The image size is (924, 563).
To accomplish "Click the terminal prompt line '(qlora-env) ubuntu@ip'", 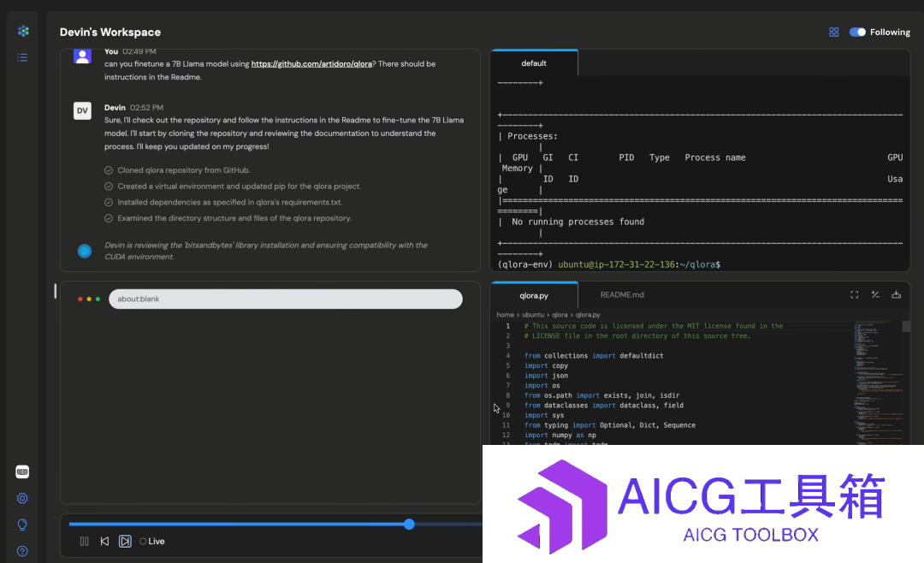I will pyautogui.click(x=609, y=264).
